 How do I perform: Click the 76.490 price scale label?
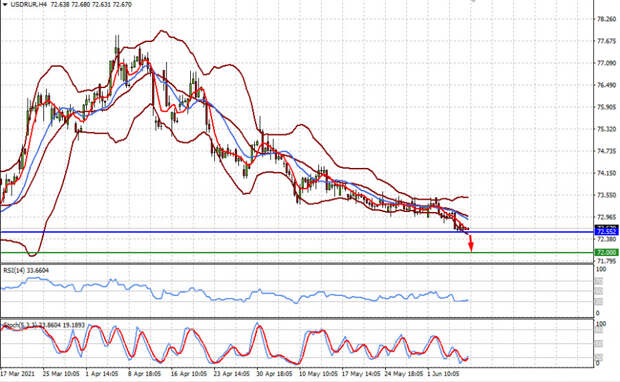tap(606, 85)
